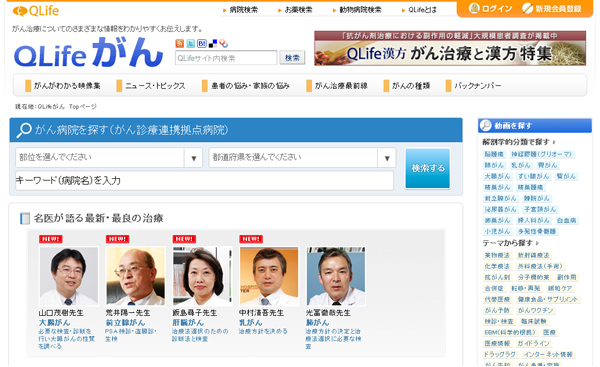Click 健康食品・サプリメント tag in sidebar
600x367 pixels.
(x=548, y=299)
